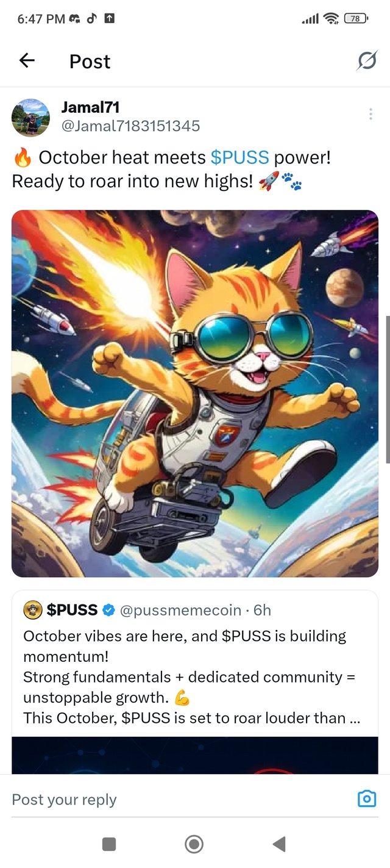
Task: Tap the scrollbar on the right edge
Action: [x=388, y=389]
